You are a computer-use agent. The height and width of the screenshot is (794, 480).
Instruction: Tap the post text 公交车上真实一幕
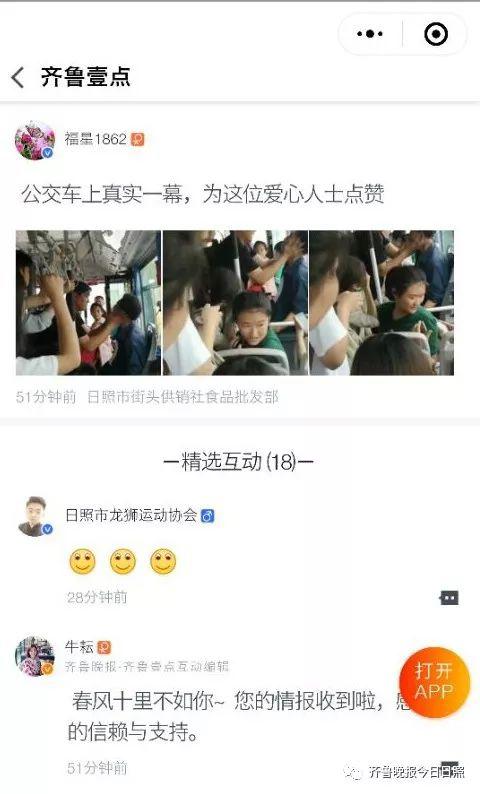pos(102,194)
